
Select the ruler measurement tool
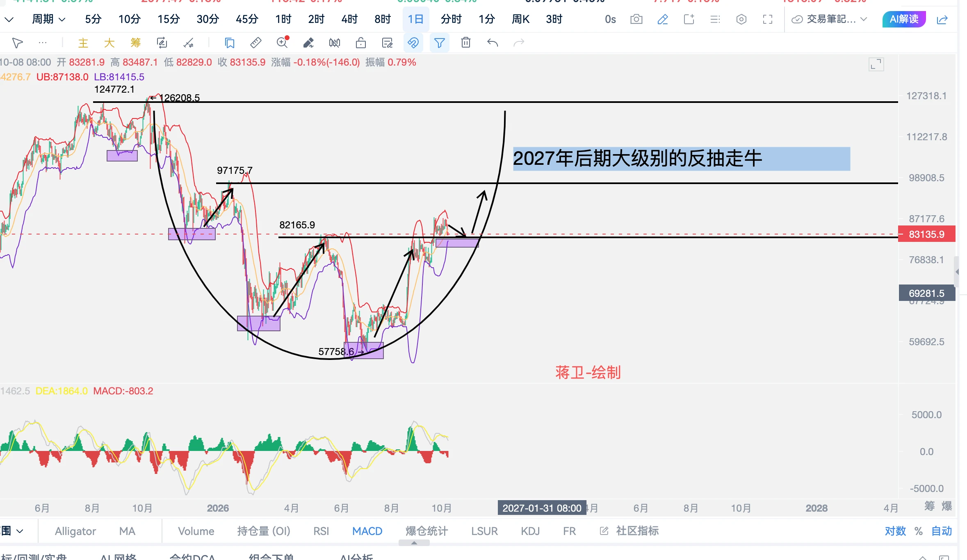(255, 43)
